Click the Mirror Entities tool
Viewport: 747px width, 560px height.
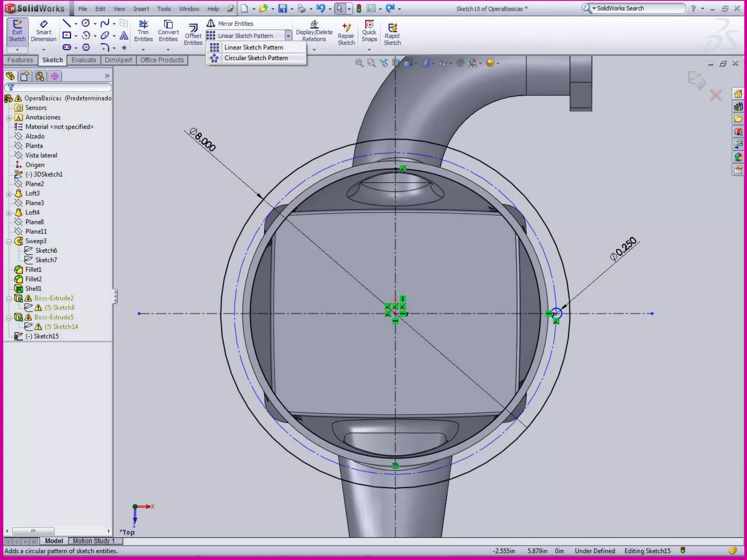click(x=231, y=24)
